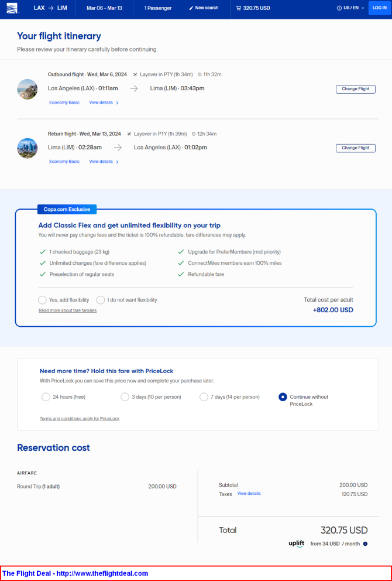The image size is (392, 581).
Task: Select the 24 hours (free) PriceLock option
Action: pos(46,397)
